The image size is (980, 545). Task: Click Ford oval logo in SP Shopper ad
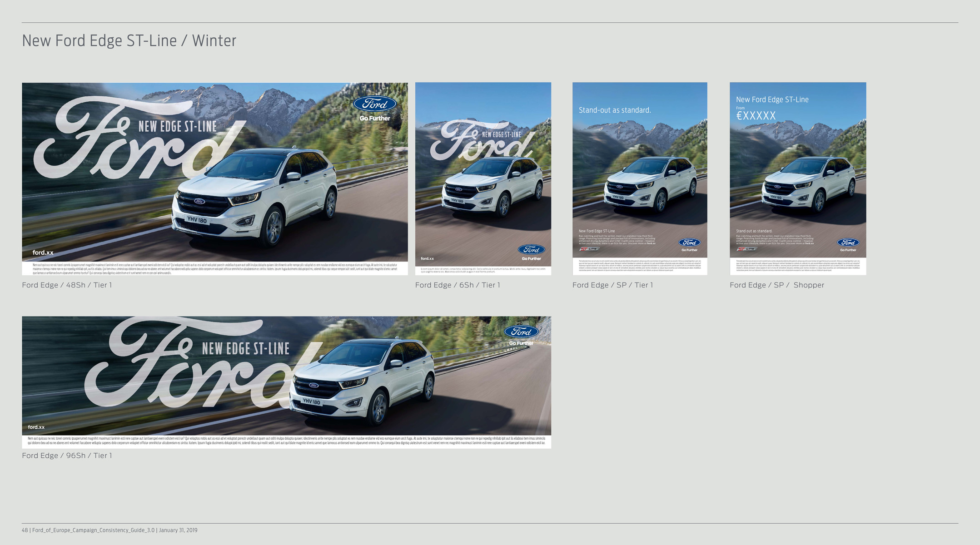tap(848, 243)
